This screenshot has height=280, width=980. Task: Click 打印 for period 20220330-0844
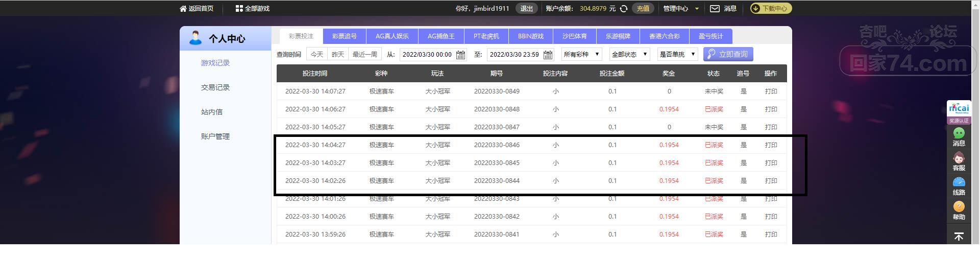coord(771,181)
